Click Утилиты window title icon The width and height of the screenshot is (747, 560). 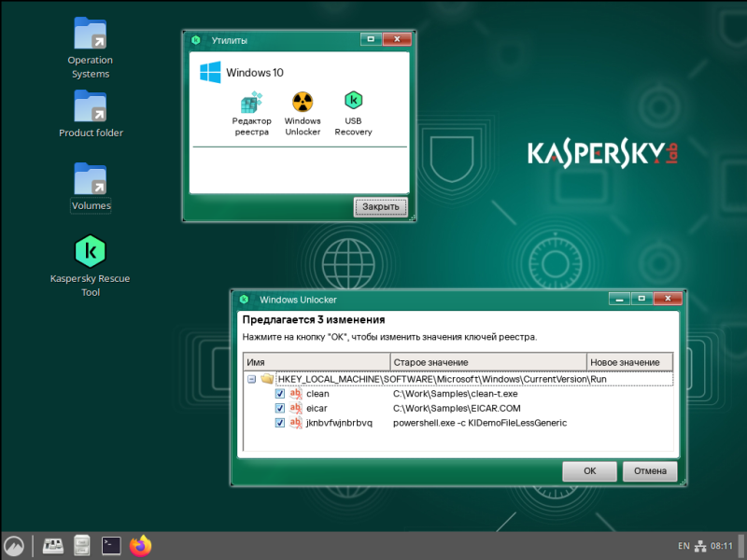(x=195, y=40)
